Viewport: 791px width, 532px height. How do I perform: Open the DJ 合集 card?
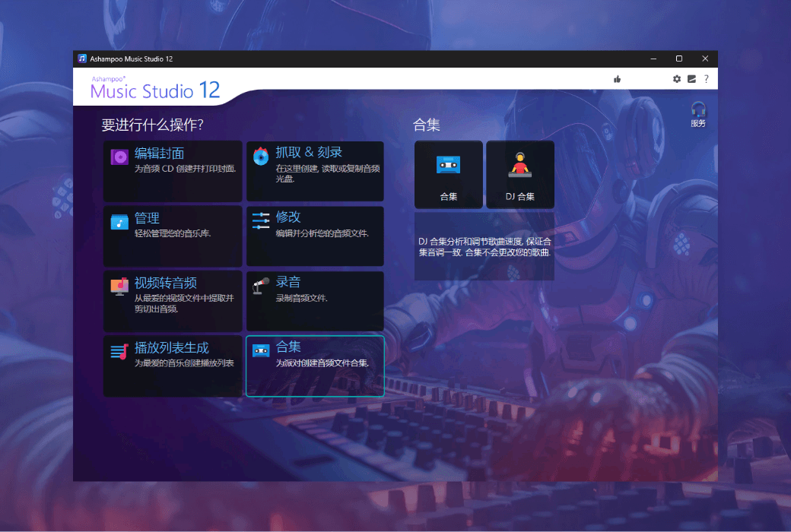(520, 175)
